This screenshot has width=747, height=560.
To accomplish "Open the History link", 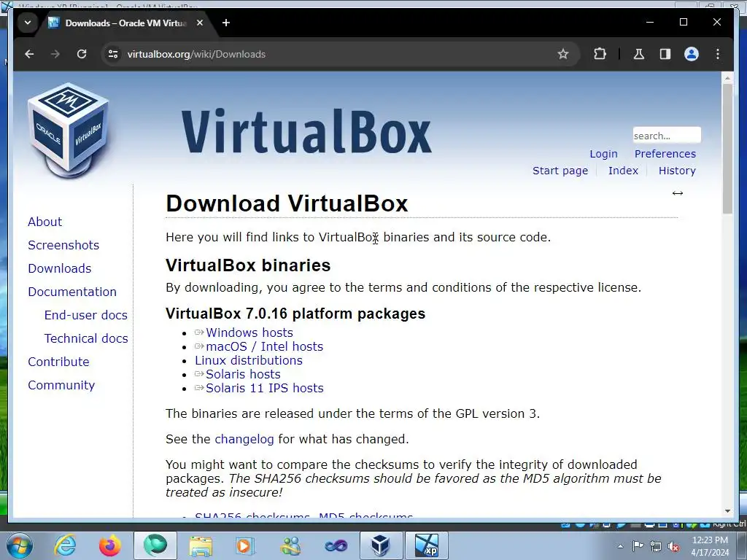I will (677, 171).
